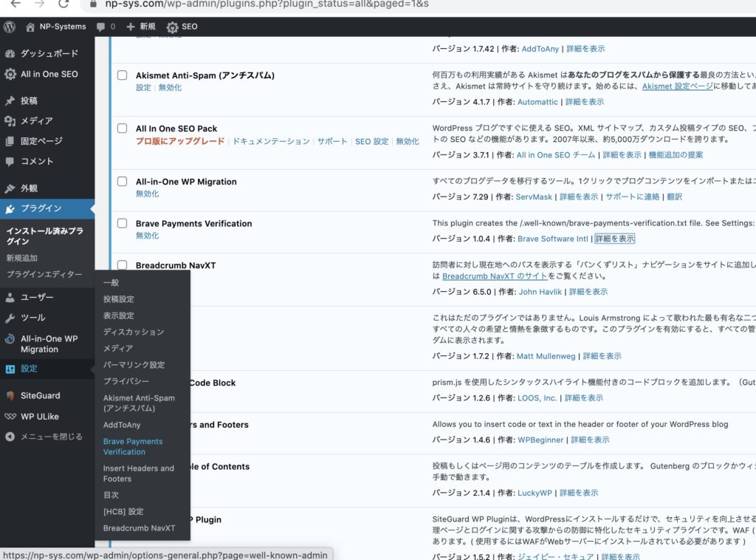Reload the page with browser refresh icon
Viewport: 756px width, 560px height.
(63, 4)
